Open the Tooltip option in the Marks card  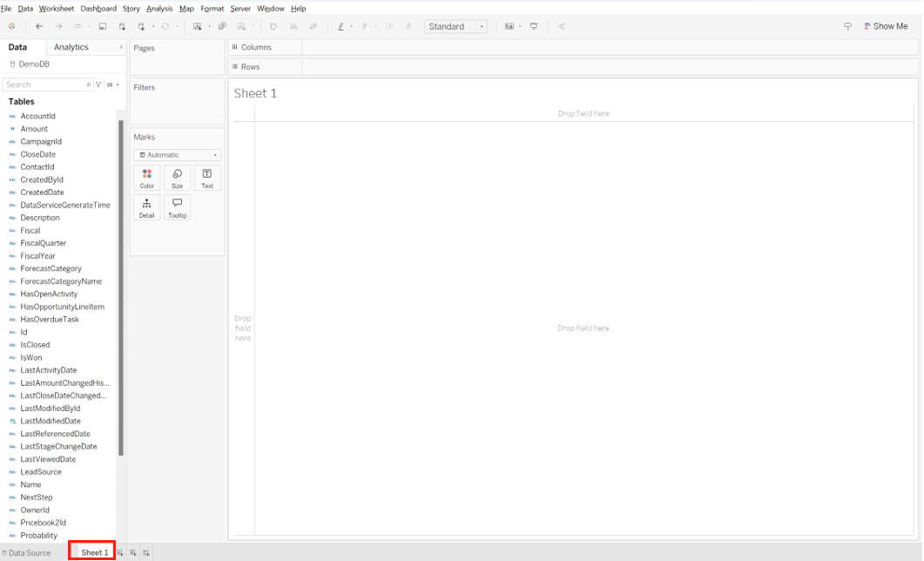click(177, 207)
